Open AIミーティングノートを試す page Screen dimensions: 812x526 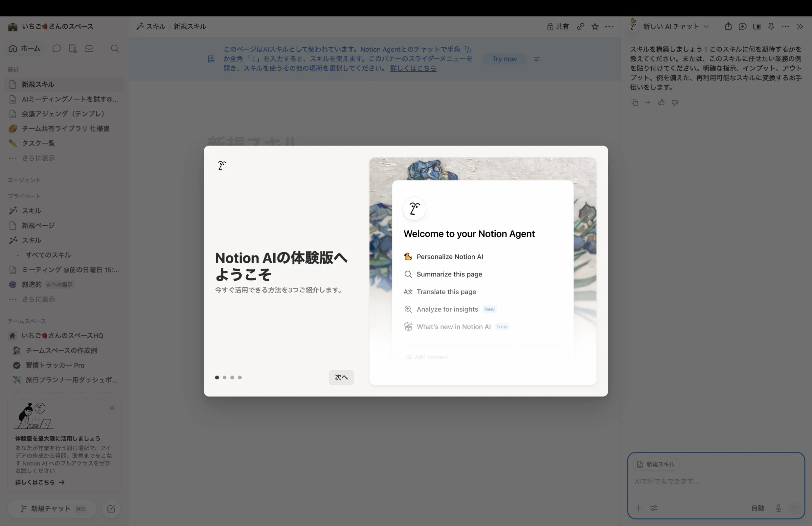tap(64, 99)
